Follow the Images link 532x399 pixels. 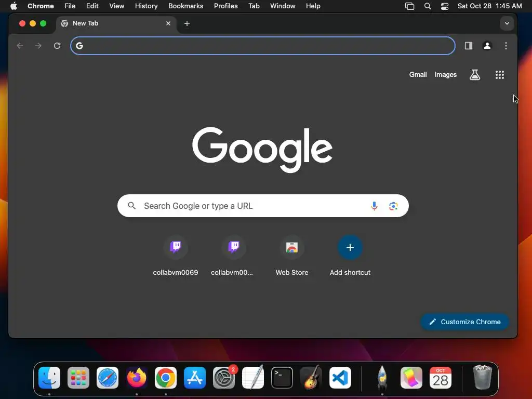pos(445,75)
